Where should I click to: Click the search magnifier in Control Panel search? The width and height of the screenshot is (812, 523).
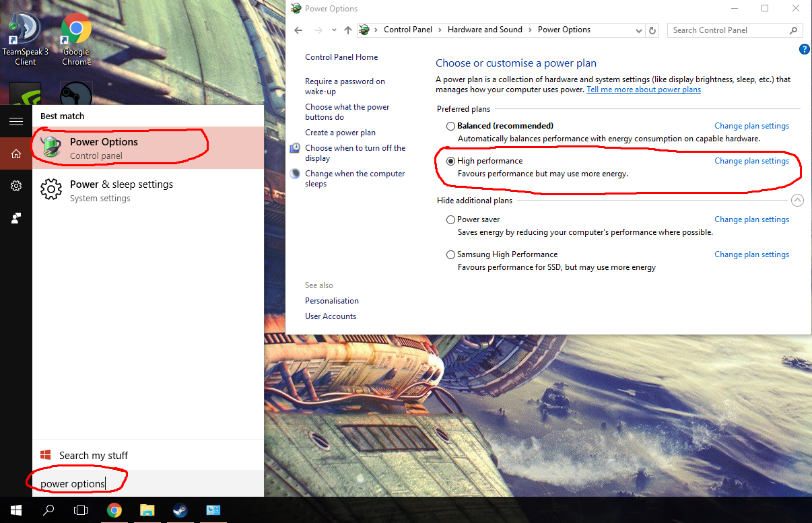pos(794,30)
